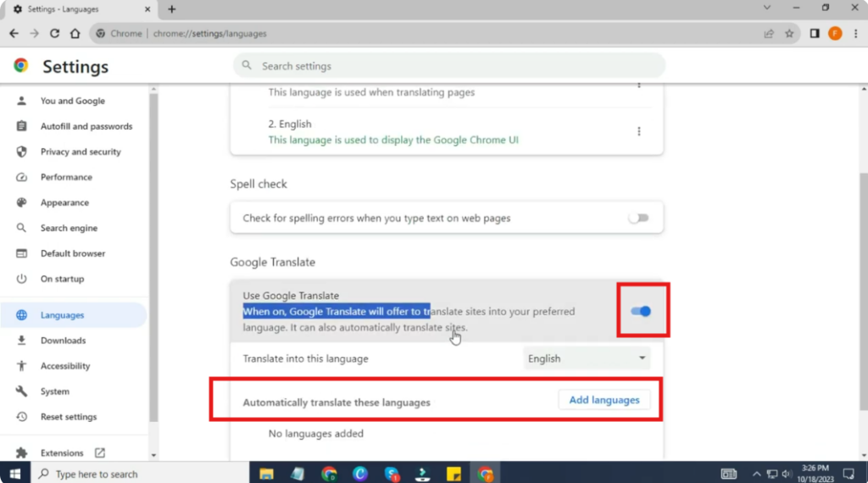Go to Privacy and security

(81, 152)
